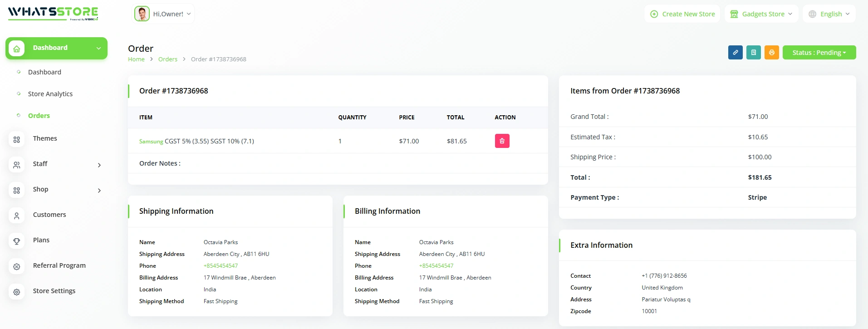Print the order using orange printer icon
This screenshot has height=329, width=868.
pos(771,53)
